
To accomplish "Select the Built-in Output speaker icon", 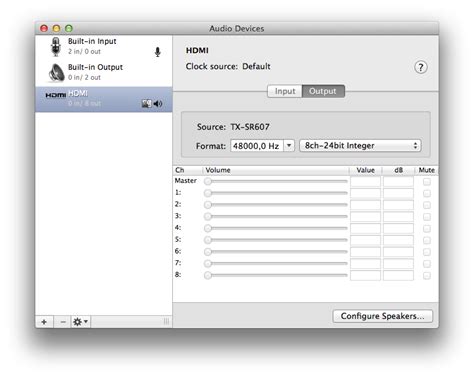I will 57,73.
